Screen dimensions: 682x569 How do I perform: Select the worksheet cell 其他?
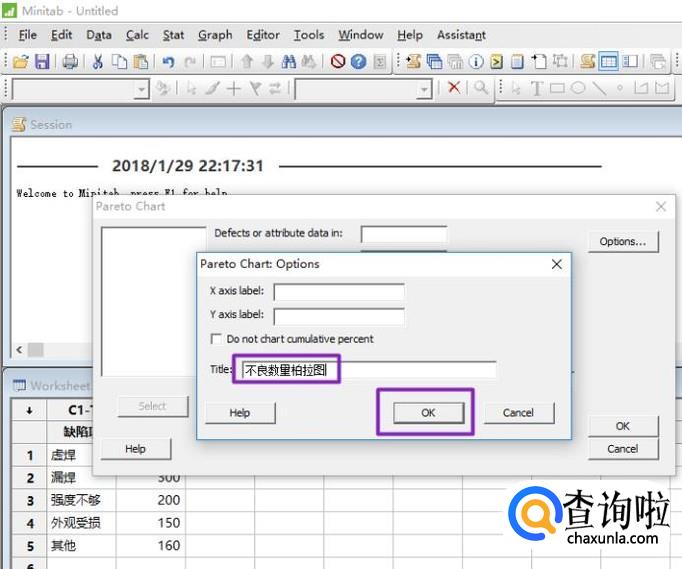(x=81, y=546)
